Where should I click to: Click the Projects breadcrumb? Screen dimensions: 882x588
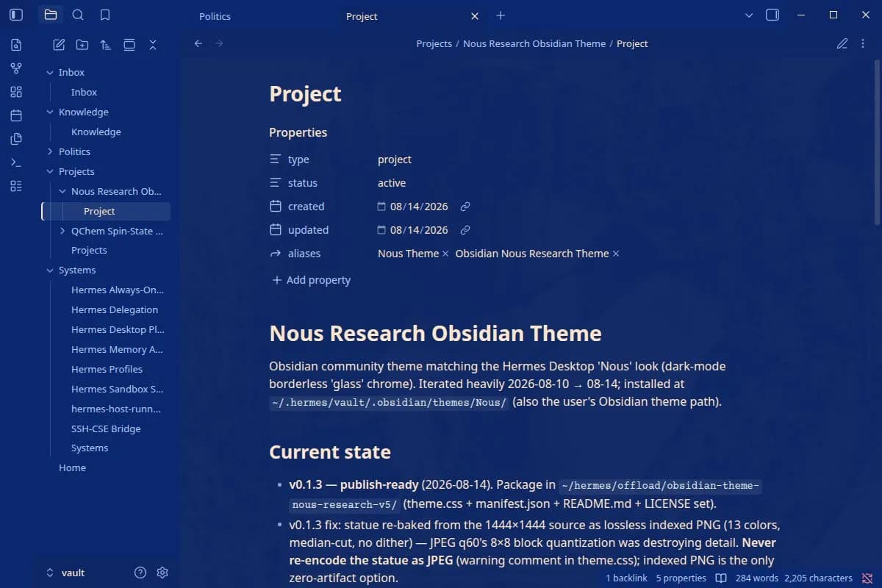click(x=434, y=43)
